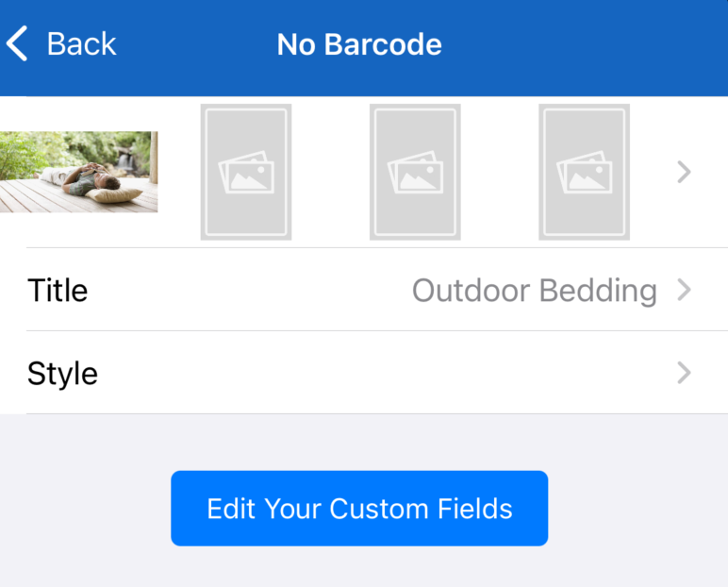Tap the empty right side of blue header
Viewport: 728px width, 587px height.
(585, 46)
